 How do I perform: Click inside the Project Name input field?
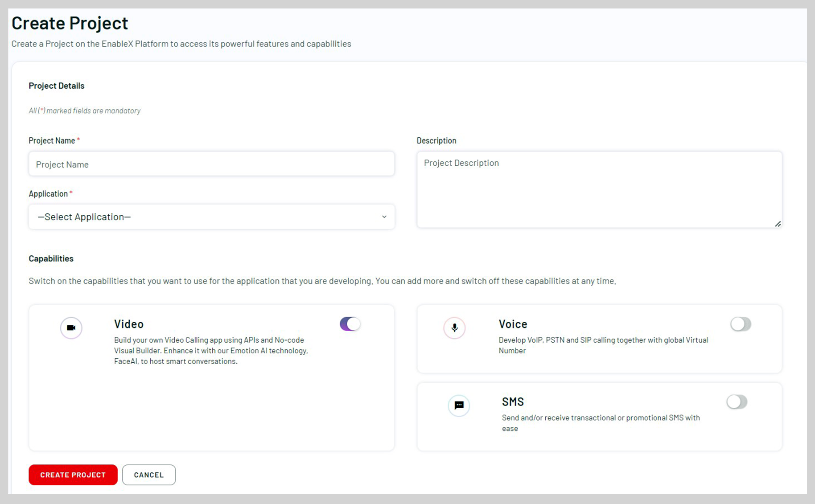tap(211, 164)
